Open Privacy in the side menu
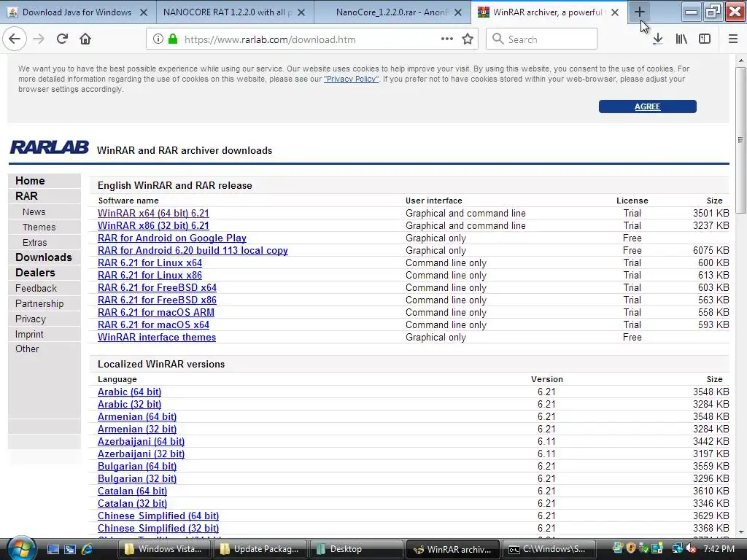The width and height of the screenshot is (747, 560). coord(31,319)
